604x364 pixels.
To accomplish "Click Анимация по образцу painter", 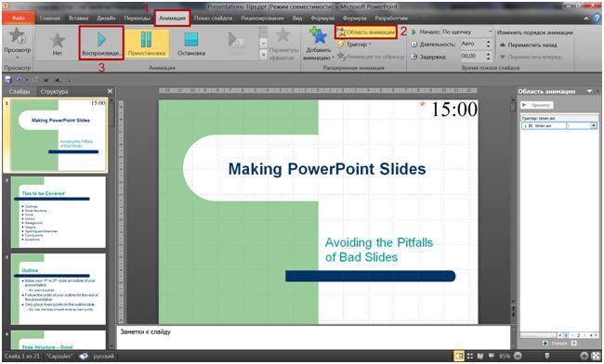I will [371, 56].
